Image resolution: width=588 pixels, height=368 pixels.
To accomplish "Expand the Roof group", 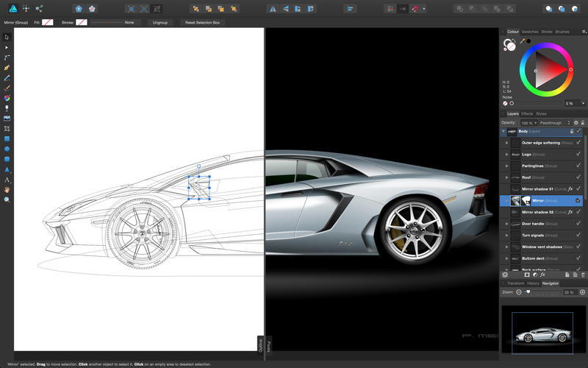I will coord(506,177).
